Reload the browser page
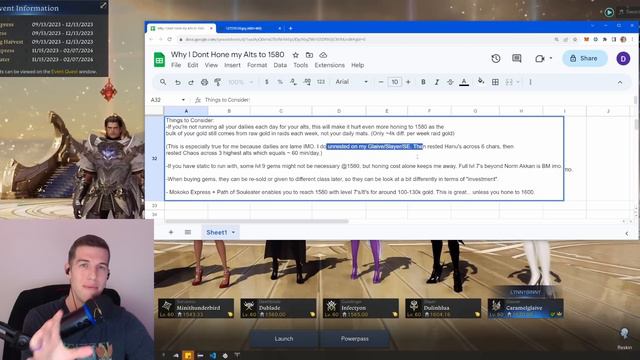The width and height of the screenshot is (640, 360). click(x=169, y=40)
